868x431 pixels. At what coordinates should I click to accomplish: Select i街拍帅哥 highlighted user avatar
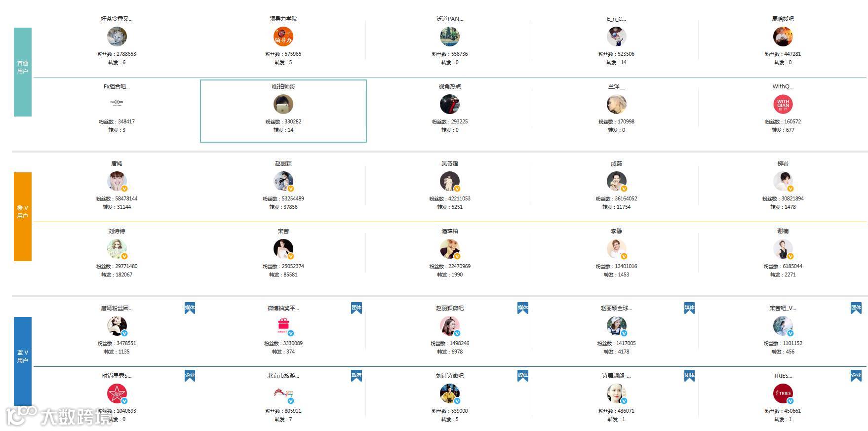pyautogui.click(x=283, y=104)
